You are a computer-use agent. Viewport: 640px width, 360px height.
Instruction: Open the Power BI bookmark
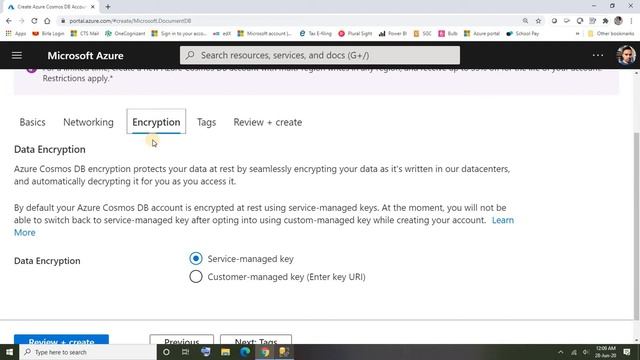coord(393,33)
